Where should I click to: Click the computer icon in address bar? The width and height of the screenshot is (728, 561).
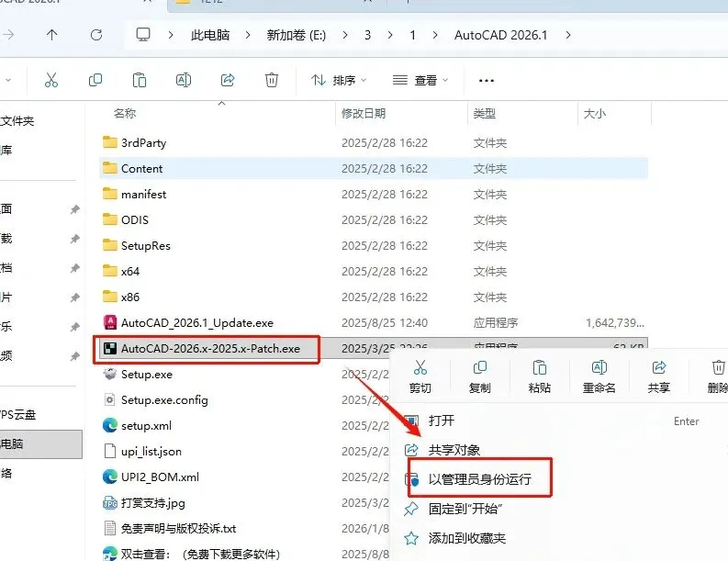[x=143, y=35]
